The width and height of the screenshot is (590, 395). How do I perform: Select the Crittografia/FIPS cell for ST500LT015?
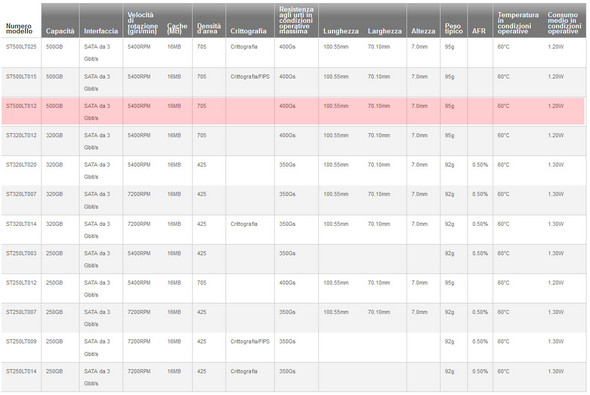tap(250, 77)
